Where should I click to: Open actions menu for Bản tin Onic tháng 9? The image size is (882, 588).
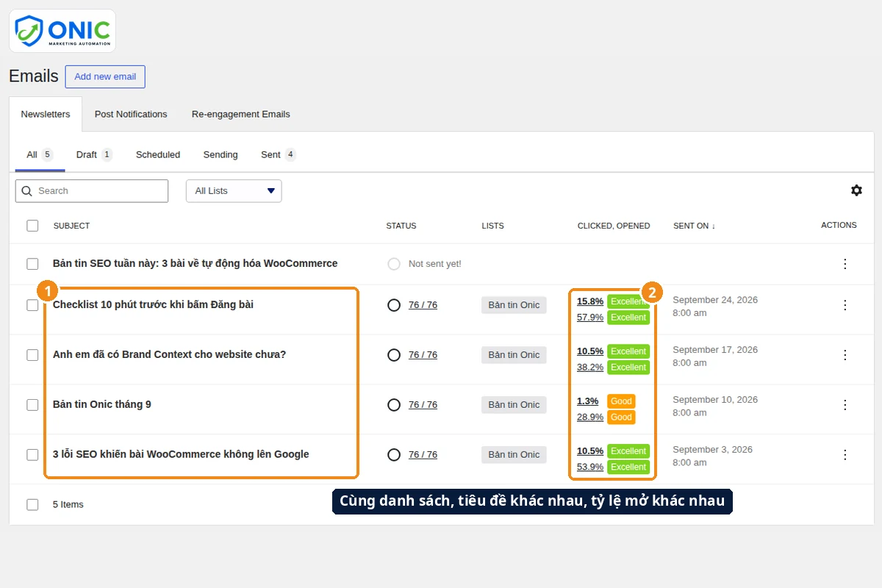coord(845,405)
